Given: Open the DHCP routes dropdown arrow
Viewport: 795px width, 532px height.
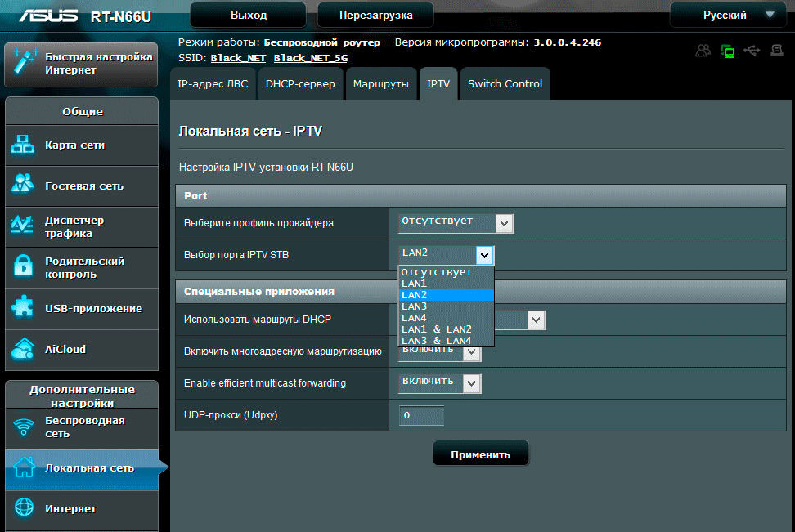Looking at the screenshot, I should (x=537, y=320).
